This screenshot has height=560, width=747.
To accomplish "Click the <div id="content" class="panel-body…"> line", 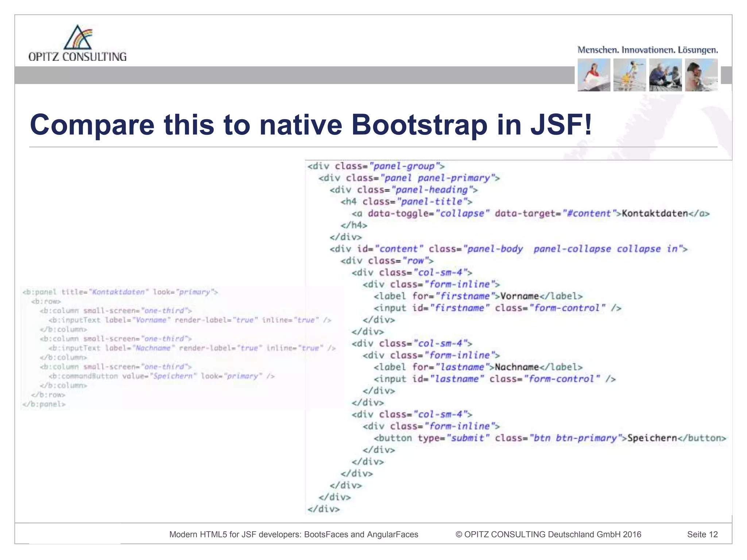I will point(508,249).
